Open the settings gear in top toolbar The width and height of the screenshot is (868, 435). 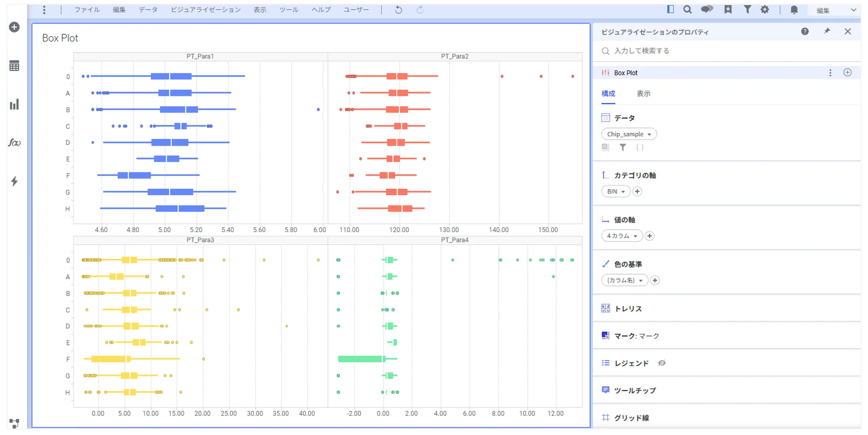765,10
